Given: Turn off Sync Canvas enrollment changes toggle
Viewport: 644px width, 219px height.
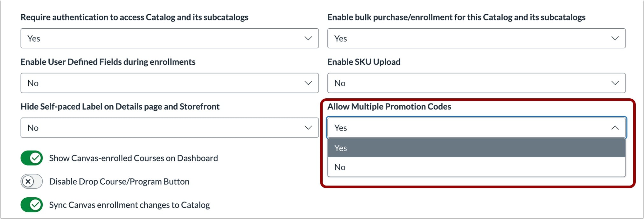Looking at the screenshot, I should click(32, 205).
